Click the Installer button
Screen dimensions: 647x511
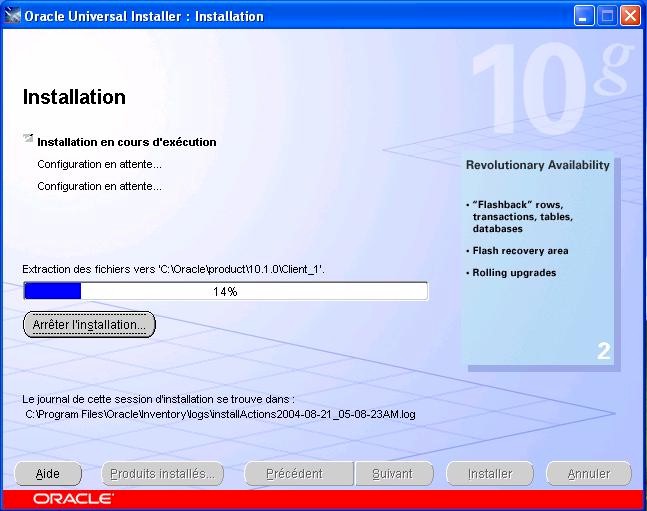coord(491,474)
